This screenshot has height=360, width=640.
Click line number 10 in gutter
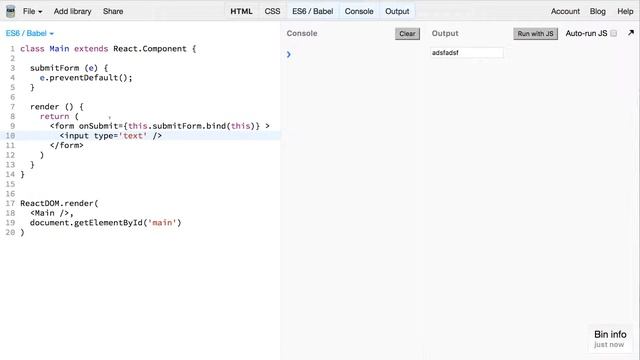tap(10, 136)
